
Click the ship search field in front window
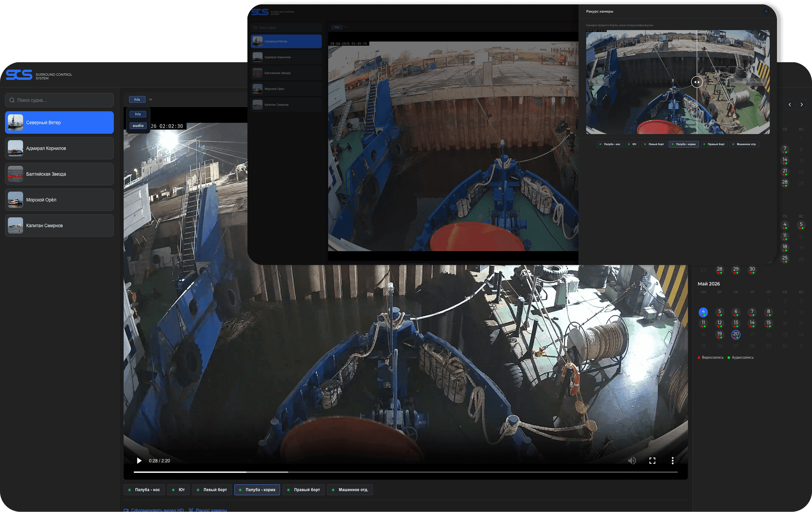click(x=286, y=28)
